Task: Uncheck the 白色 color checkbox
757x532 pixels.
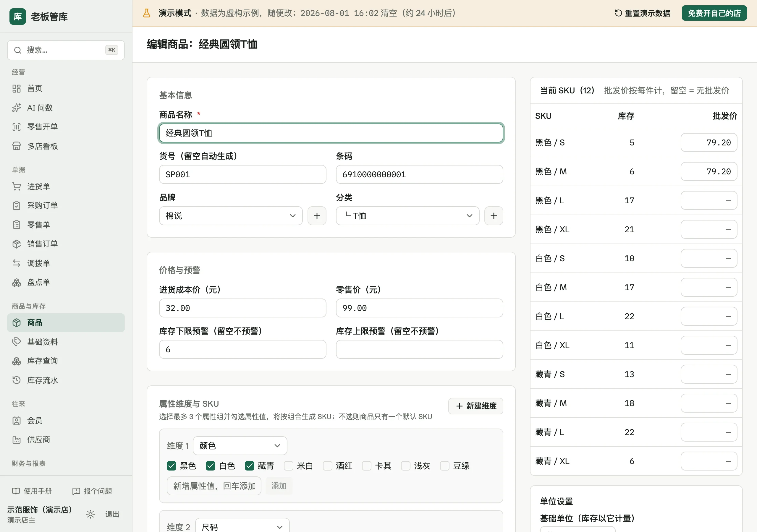Action: pyautogui.click(x=210, y=466)
